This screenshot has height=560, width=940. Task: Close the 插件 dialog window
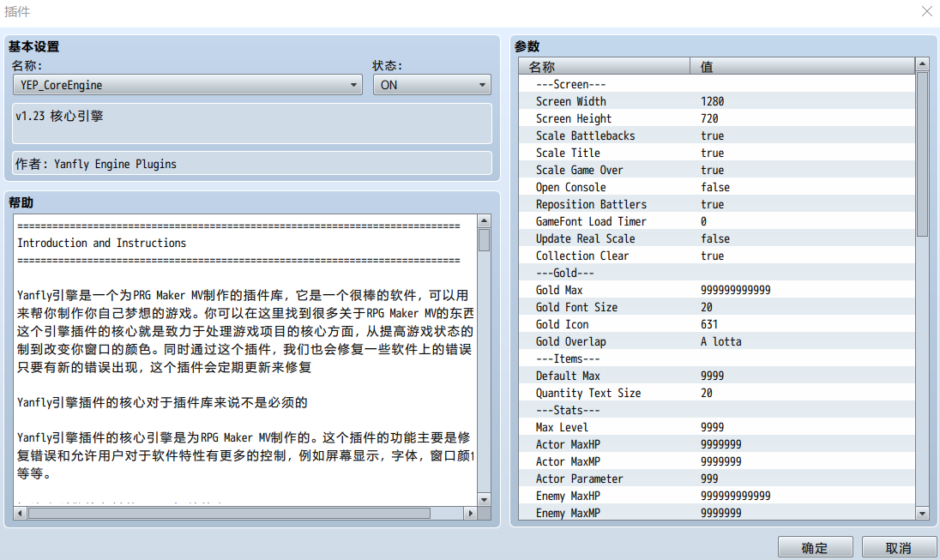(927, 11)
